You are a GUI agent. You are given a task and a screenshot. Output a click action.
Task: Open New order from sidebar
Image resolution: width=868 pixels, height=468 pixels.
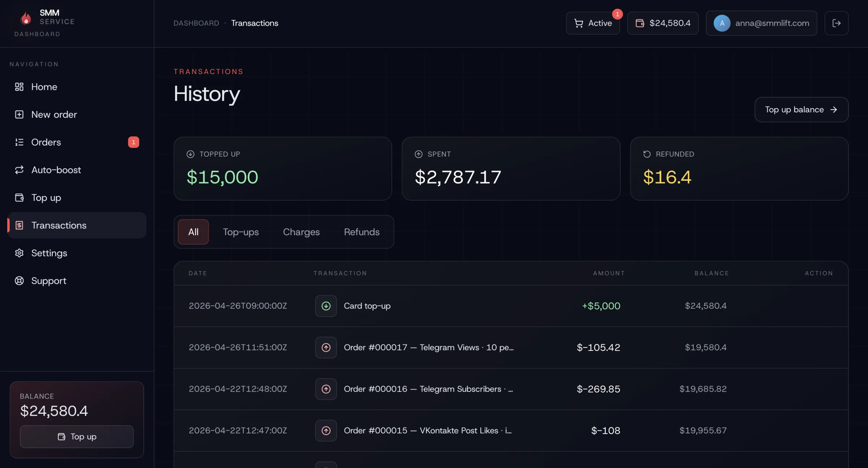(x=54, y=115)
